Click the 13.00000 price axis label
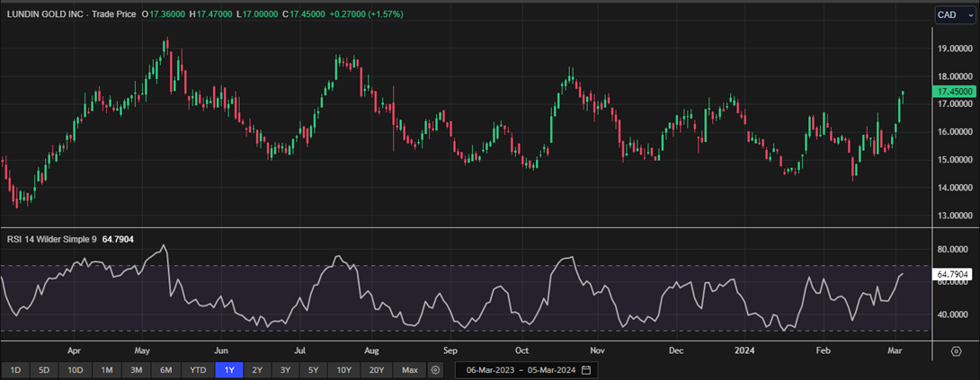980x380 pixels. [x=954, y=216]
